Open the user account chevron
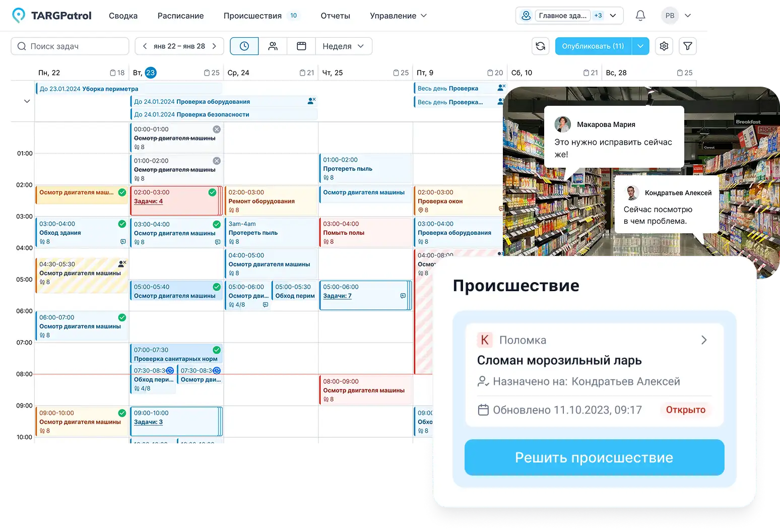The width and height of the screenshot is (780, 532). pyautogui.click(x=688, y=16)
